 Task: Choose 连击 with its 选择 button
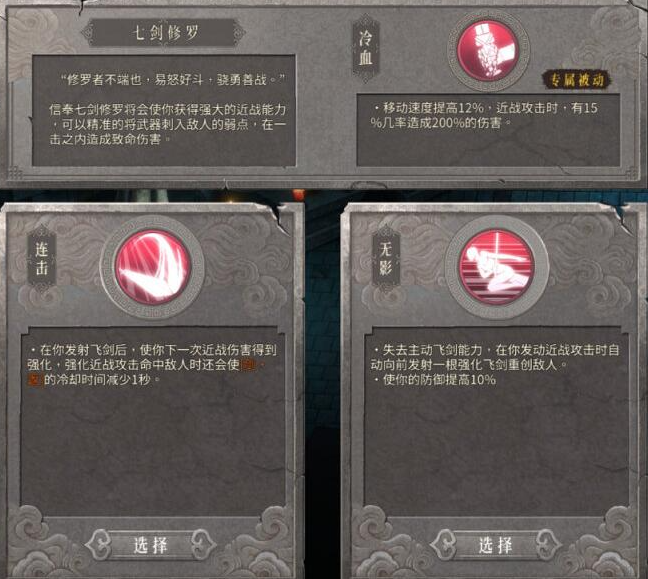[x=150, y=545]
